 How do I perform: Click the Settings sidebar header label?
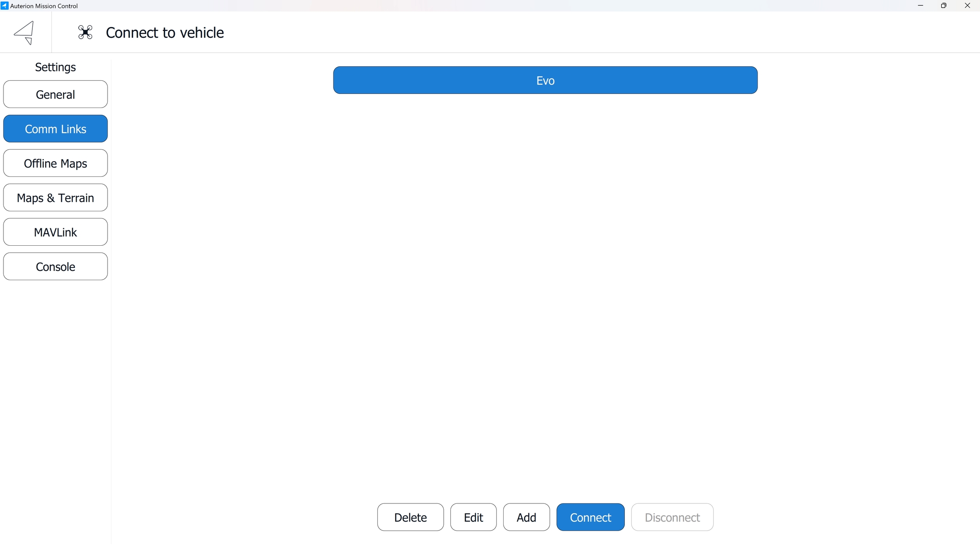pos(55,67)
